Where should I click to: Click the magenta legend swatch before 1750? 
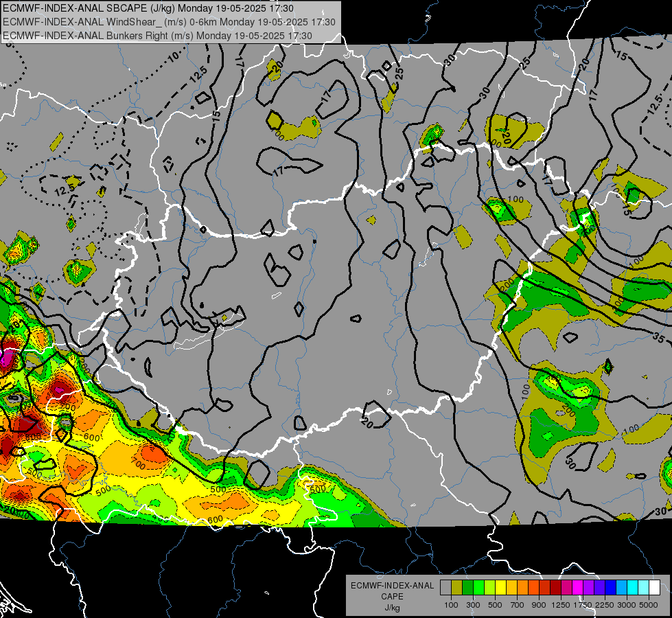[x=578, y=588]
